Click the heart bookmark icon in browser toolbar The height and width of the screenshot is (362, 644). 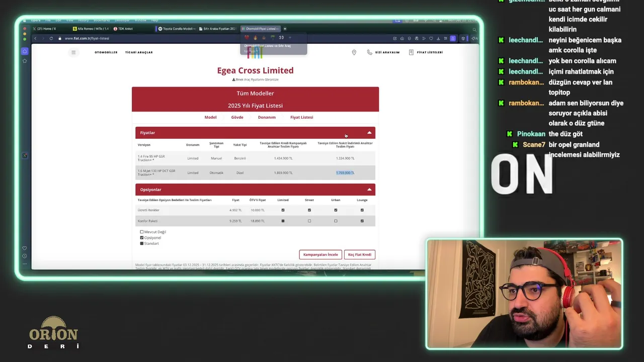pyautogui.click(x=431, y=38)
